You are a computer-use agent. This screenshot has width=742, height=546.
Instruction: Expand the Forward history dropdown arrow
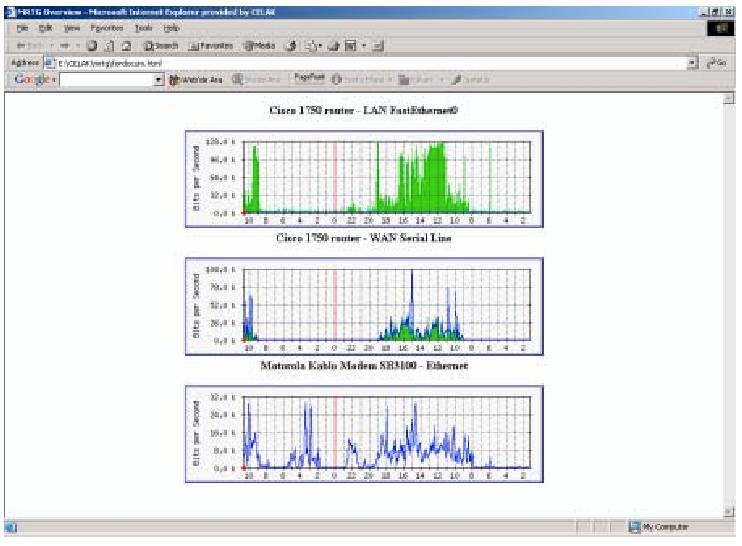click(78, 46)
